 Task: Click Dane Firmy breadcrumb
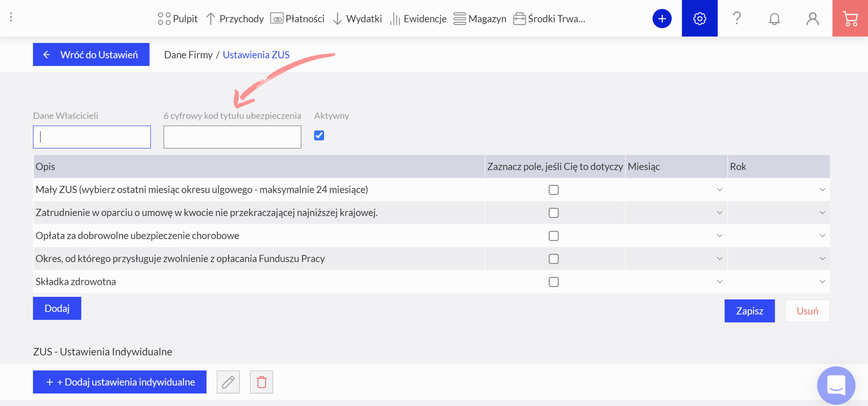[188, 55]
